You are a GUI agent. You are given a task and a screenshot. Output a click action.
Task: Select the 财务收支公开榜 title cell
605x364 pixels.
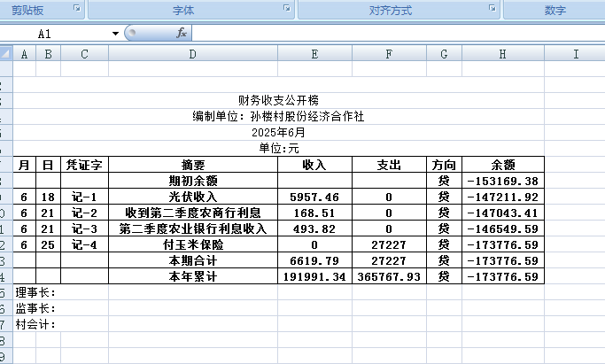coord(278,101)
